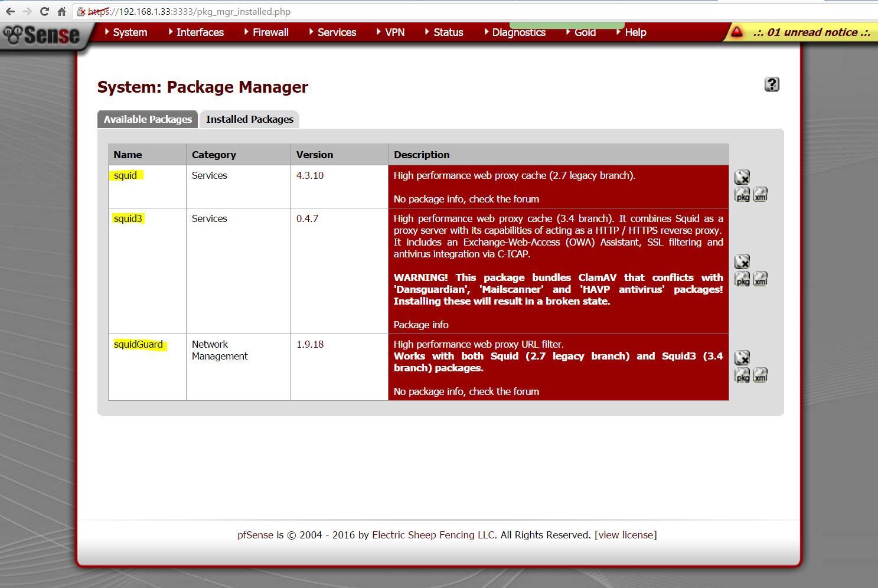
Task: Click the xml icon in squidGuard row
Action: click(x=761, y=375)
